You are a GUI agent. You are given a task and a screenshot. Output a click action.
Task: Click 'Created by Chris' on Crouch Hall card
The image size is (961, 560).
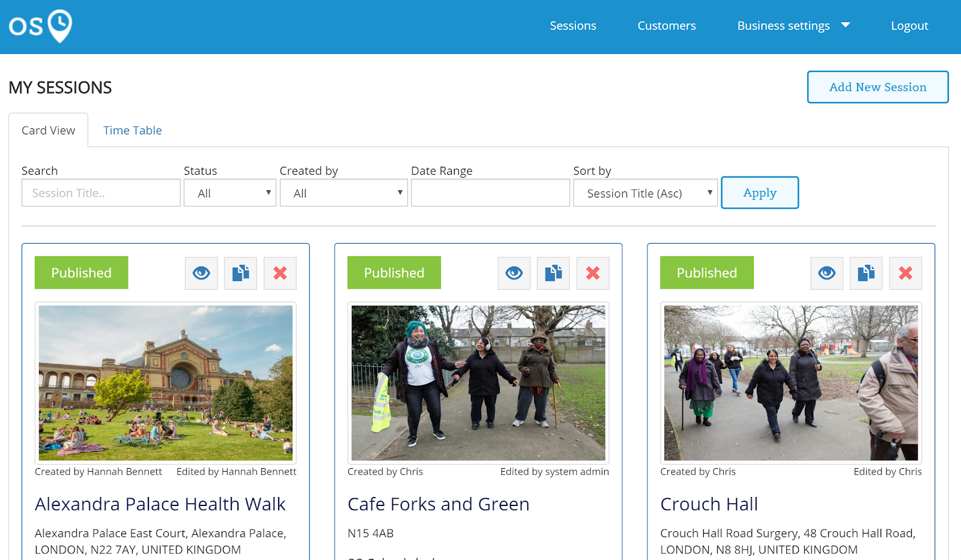coord(698,472)
